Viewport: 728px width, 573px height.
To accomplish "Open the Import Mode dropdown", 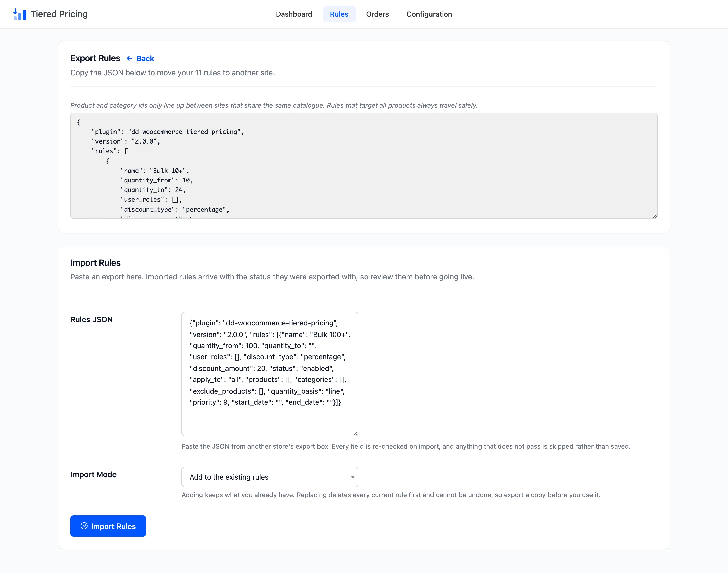I will coord(270,477).
